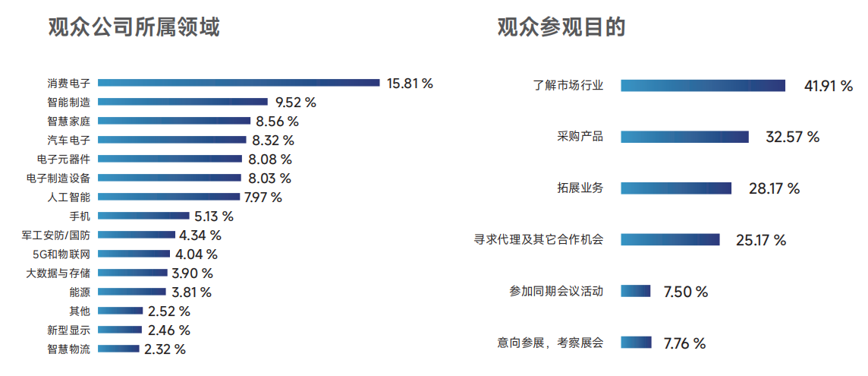Select the 采购产品 bar
This screenshot has height=376, width=868.
coord(685,137)
